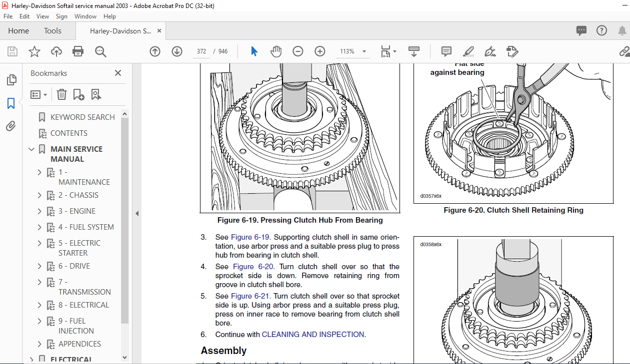The width and height of the screenshot is (630, 364).
Task: Expand the APPENDICES bookmark
Action: 39,344
